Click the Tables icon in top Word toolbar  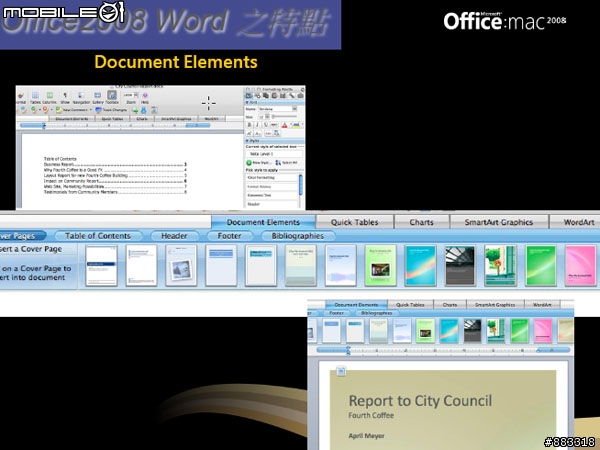tap(35, 95)
